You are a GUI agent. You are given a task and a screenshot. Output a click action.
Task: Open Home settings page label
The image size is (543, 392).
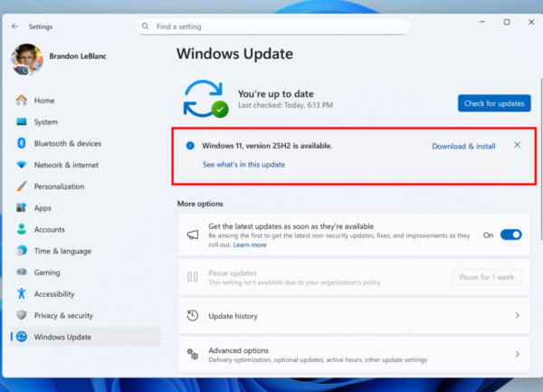point(44,100)
